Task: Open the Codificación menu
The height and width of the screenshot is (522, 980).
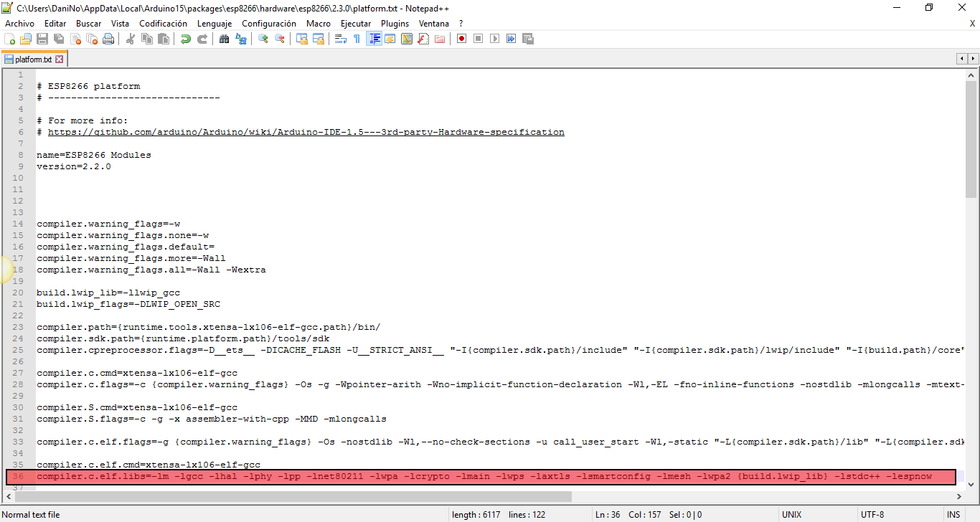Action: 164,24
